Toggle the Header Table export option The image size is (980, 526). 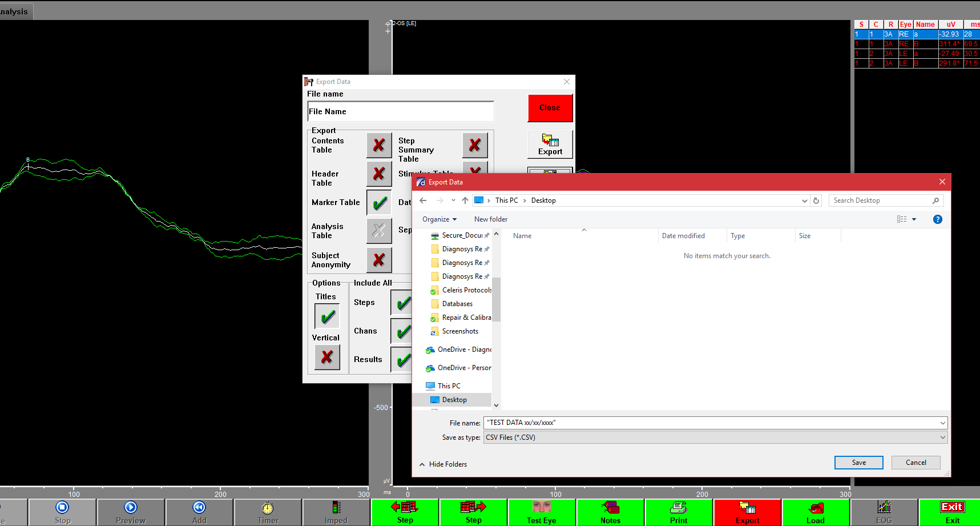pos(379,174)
